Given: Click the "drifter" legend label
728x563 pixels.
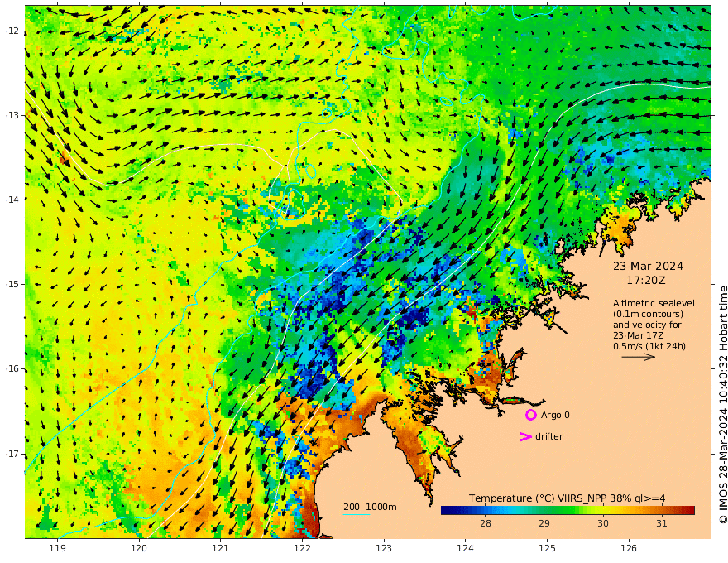Looking at the screenshot, I should (x=549, y=436).
